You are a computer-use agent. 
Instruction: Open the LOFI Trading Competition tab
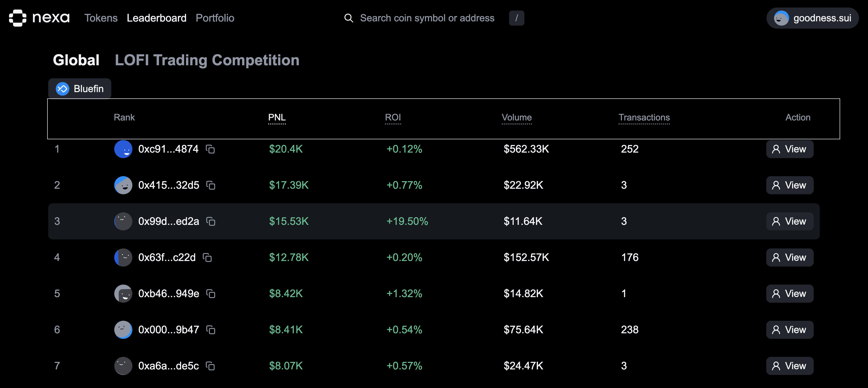pos(207,60)
